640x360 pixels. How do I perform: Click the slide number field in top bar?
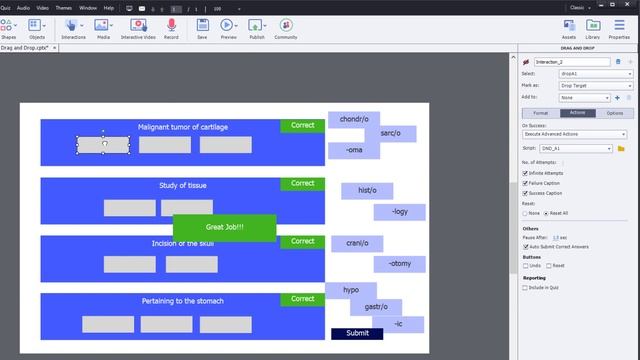tap(176, 9)
